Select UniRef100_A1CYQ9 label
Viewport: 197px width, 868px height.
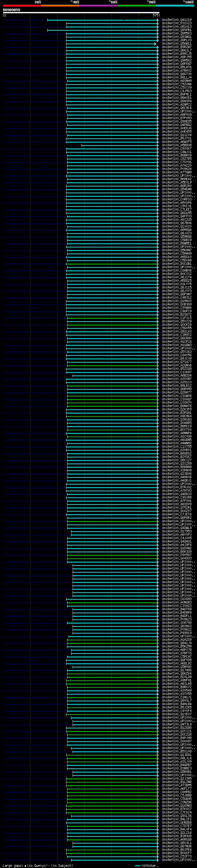tap(177, 437)
